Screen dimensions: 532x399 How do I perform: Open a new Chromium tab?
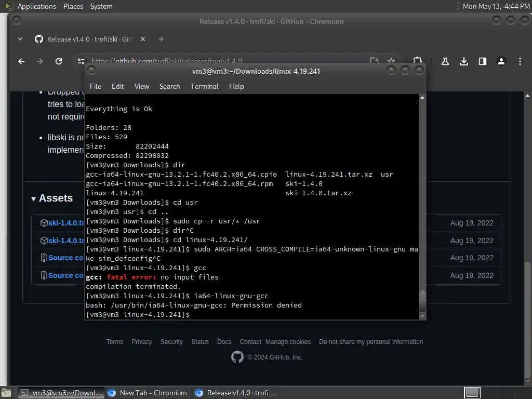(162, 39)
